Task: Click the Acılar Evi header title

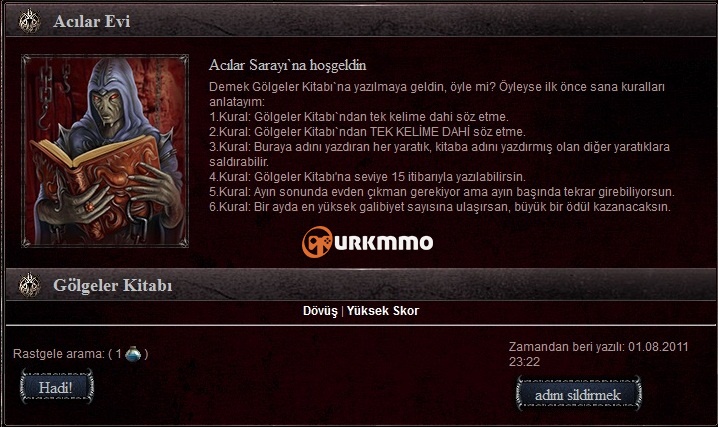Action: coord(92,22)
